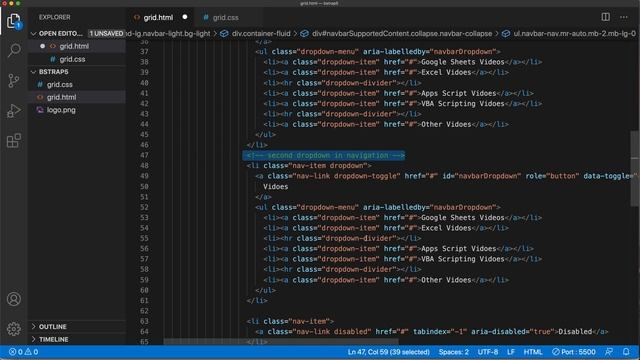
Task: Open the Explorer view in activity bar
Action: [13, 21]
